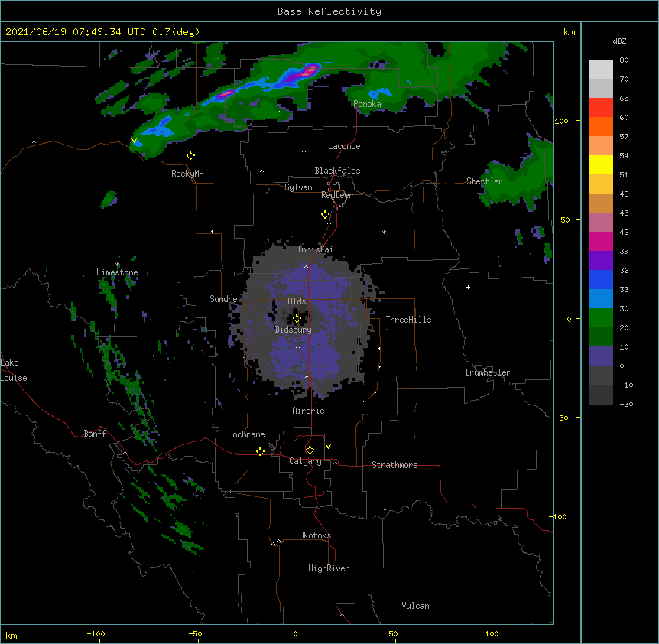The width and height of the screenshot is (659, 644).
Task: Pick the bright orange 57-60 dBZ legend swatch
Action: click(x=601, y=126)
